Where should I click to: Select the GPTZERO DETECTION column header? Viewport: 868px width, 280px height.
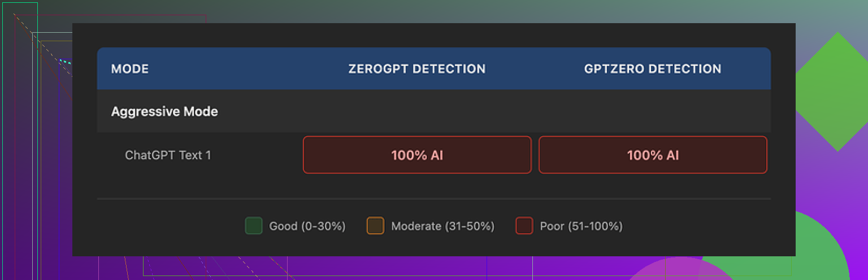coord(653,69)
